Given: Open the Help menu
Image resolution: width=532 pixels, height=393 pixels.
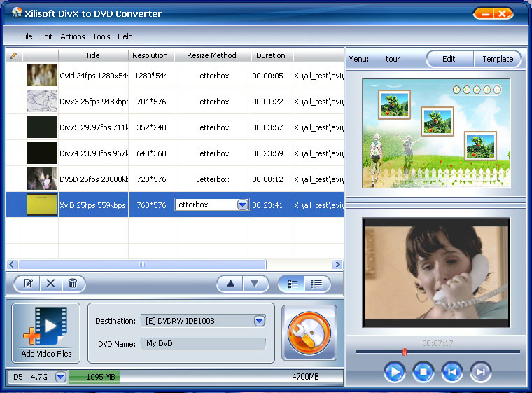Looking at the screenshot, I should coord(125,36).
